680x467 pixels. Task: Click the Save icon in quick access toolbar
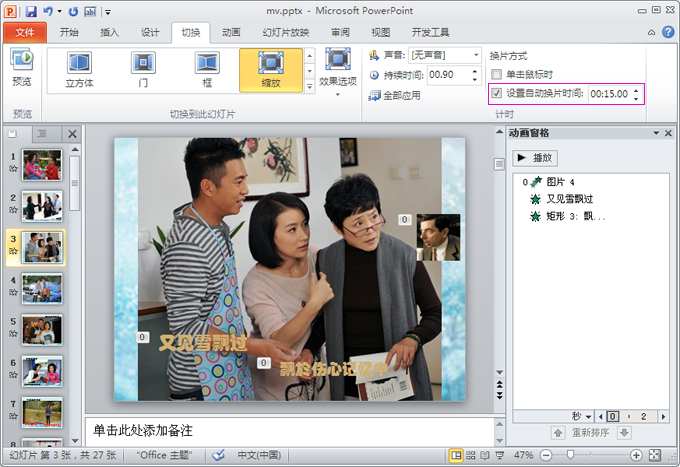[x=31, y=11]
